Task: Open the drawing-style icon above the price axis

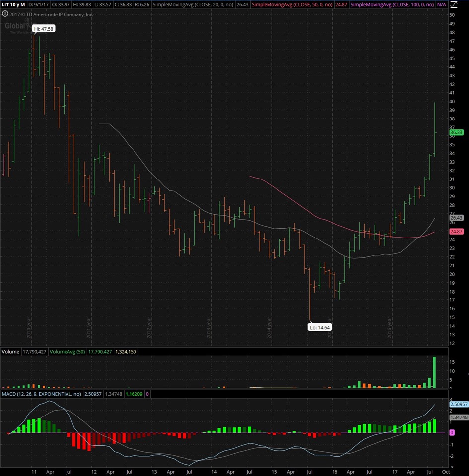Action: 453,4
